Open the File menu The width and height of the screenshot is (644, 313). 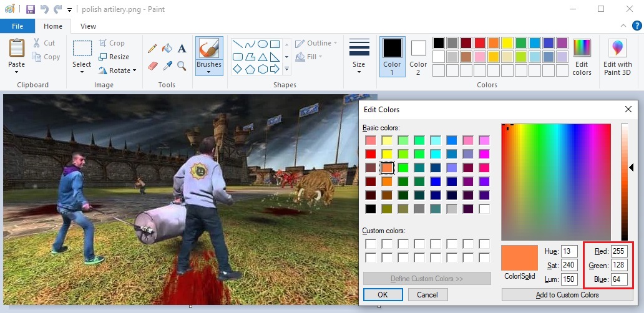click(17, 26)
